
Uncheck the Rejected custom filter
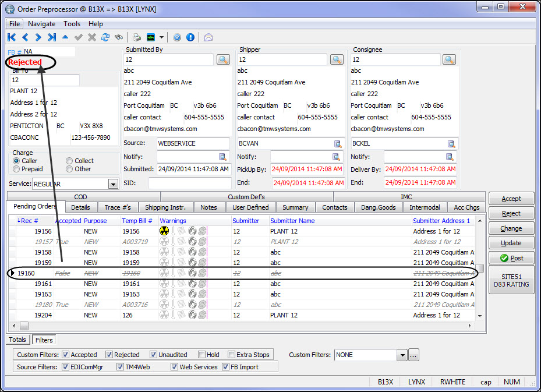coord(109,354)
